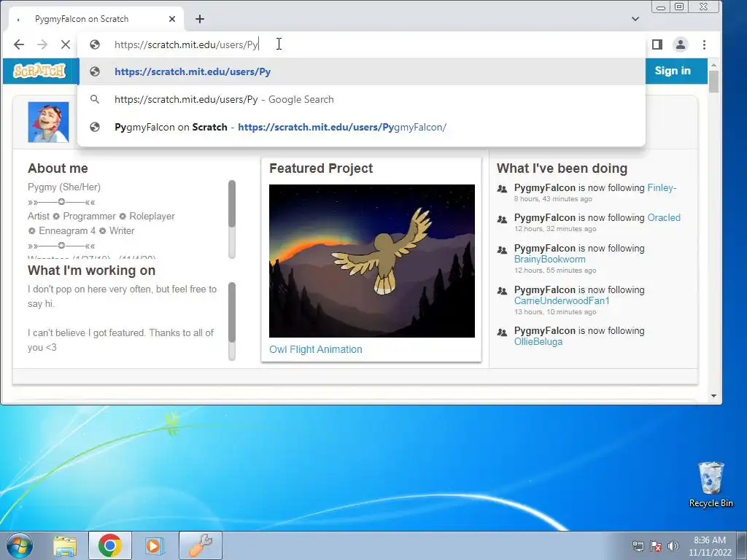
Task: Click '13 hours, 10 minutes ago' timestamp
Action: pyautogui.click(x=555, y=312)
